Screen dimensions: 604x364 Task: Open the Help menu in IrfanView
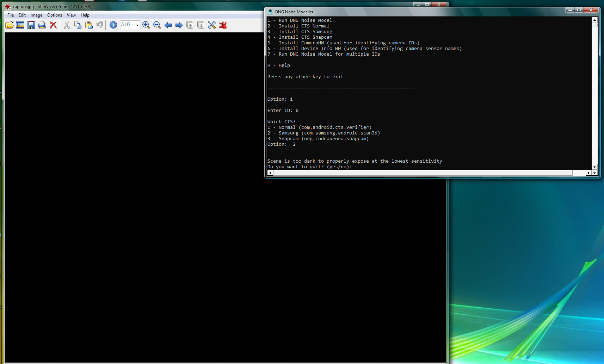click(85, 15)
